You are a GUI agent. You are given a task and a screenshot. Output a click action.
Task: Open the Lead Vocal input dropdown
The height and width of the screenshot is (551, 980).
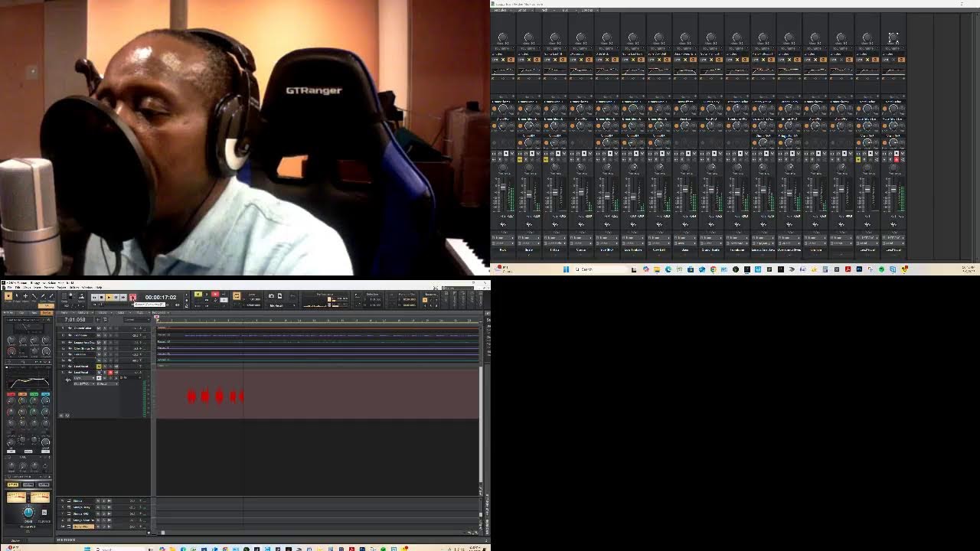tap(84, 383)
